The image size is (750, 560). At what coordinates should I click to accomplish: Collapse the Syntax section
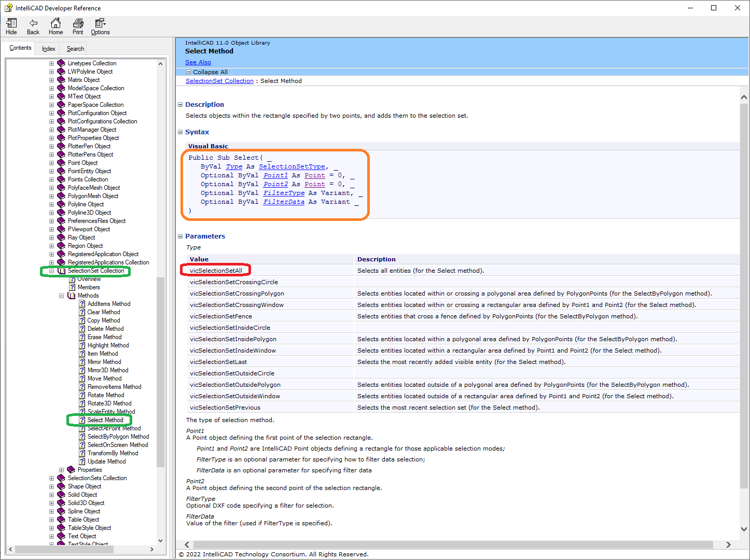(180, 132)
